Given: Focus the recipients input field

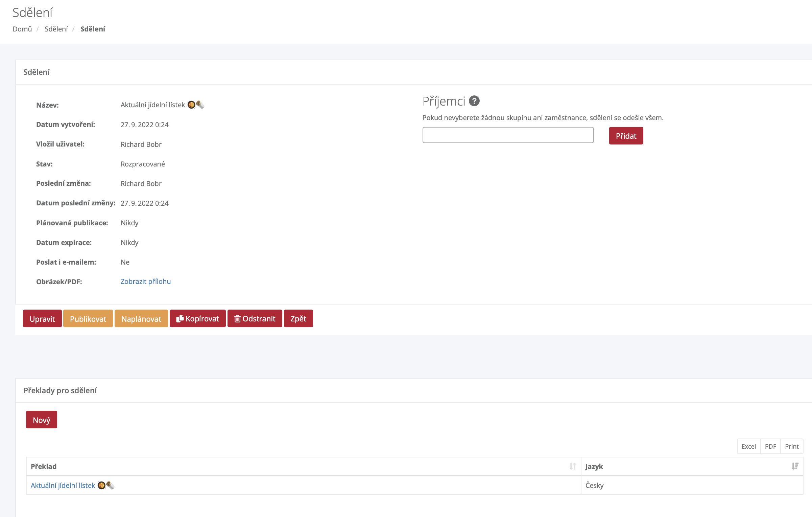Looking at the screenshot, I should pos(508,135).
